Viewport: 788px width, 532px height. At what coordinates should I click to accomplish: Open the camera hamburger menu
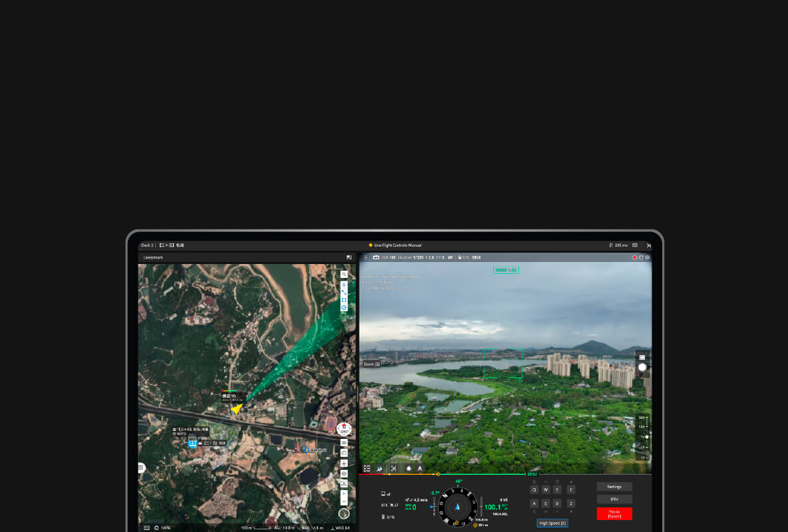point(365,257)
